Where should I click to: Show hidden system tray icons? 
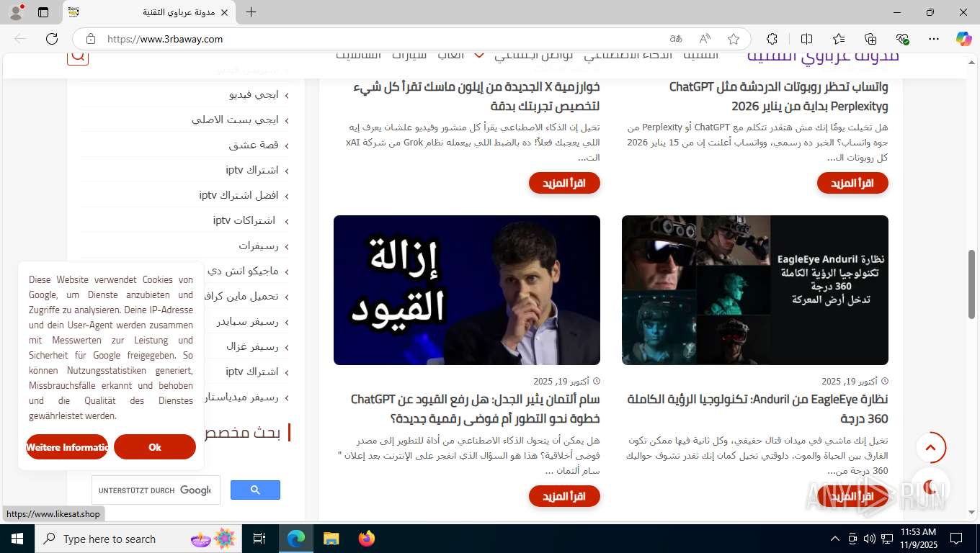point(835,539)
